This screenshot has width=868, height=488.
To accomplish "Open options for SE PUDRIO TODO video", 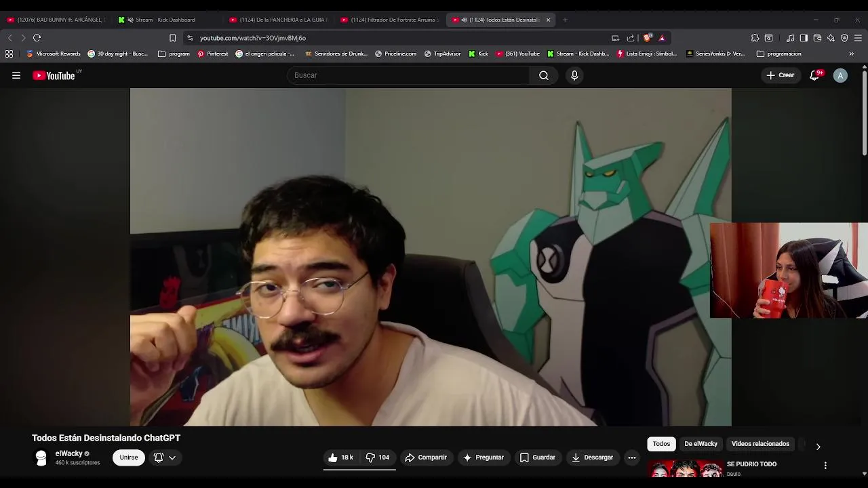I will click(825, 466).
